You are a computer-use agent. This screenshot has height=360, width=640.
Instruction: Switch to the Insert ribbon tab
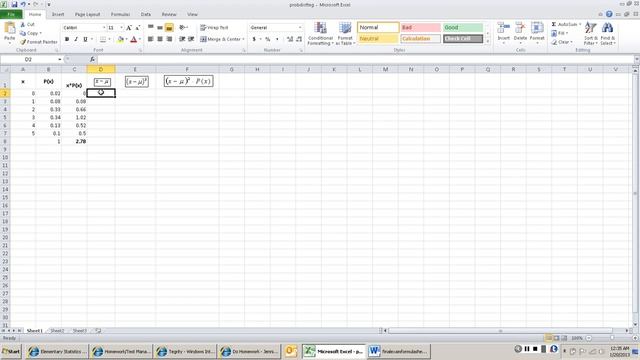58,14
